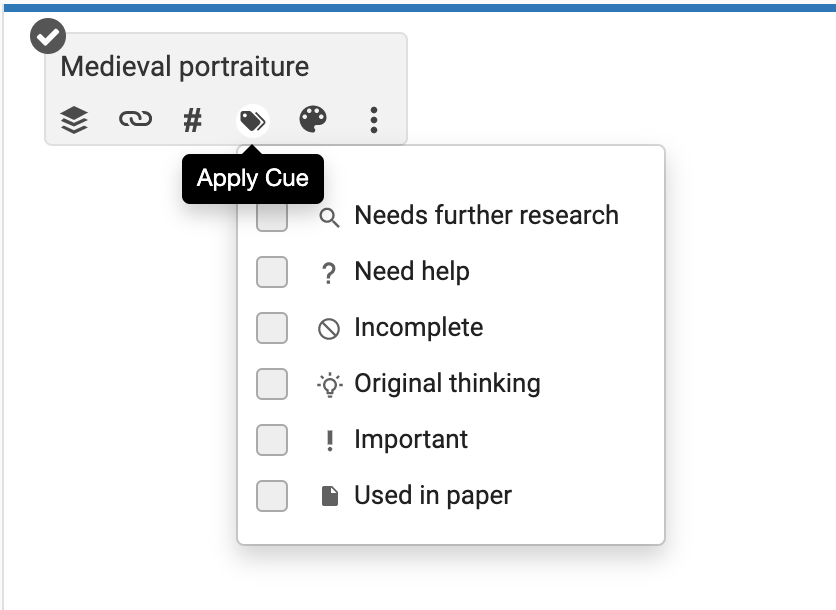Open the color palette icon
The height and width of the screenshot is (610, 836).
click(313, 121)
